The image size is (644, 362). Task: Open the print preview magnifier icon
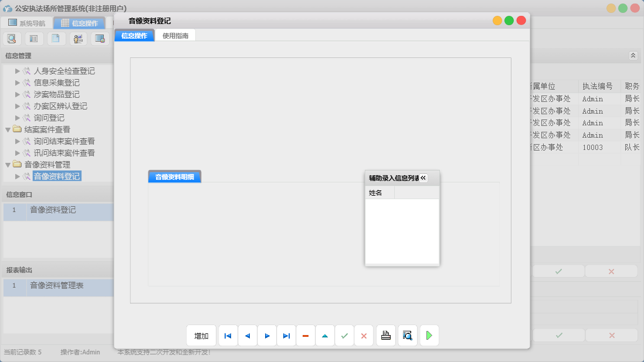coord(408,336)
